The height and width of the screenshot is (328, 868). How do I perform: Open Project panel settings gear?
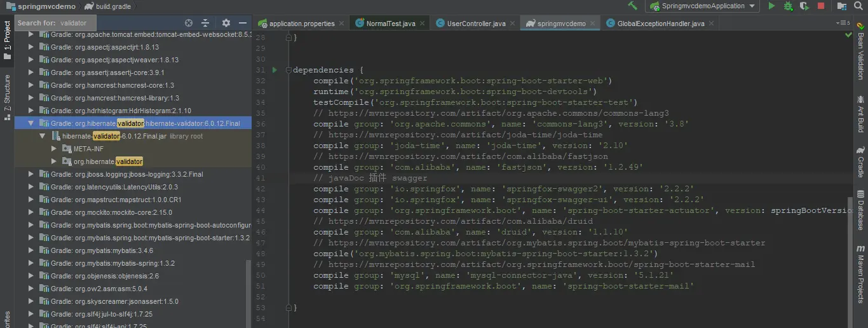226,23
